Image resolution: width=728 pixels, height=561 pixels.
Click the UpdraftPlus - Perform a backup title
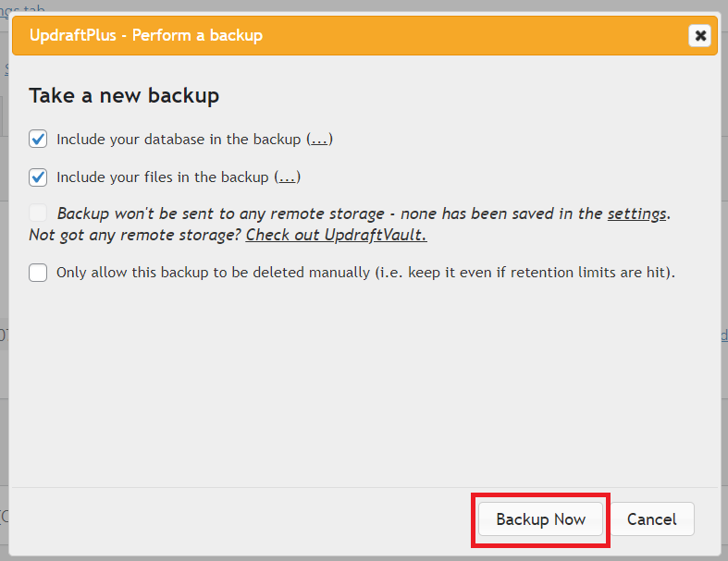(146, 36)
